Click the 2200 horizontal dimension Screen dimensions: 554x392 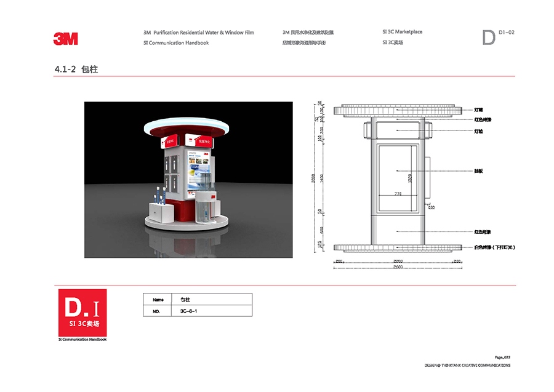(398, 262)
